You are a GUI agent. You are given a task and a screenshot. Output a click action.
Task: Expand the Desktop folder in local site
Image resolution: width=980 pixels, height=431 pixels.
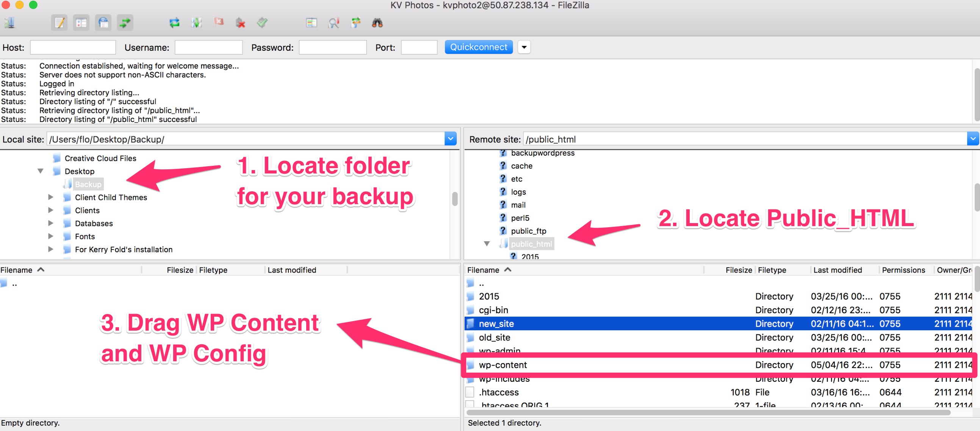(x=40, y=171)
